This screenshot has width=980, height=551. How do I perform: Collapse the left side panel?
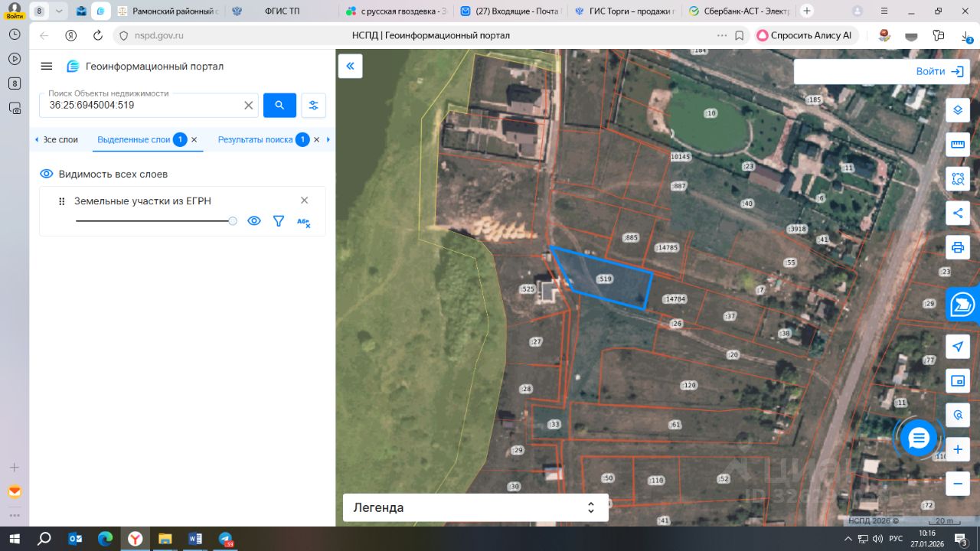[350, 66]
